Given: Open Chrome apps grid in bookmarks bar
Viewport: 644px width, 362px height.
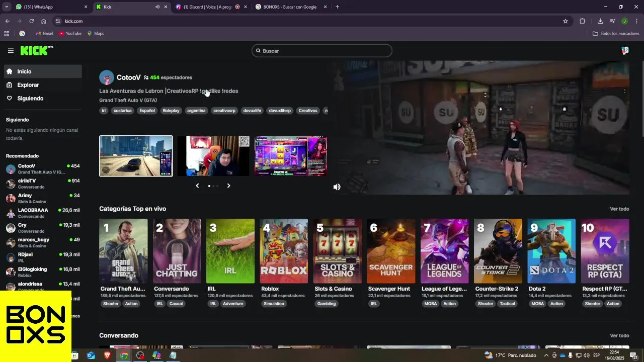Looking at the screenshot, I should [x=7, y=34].
